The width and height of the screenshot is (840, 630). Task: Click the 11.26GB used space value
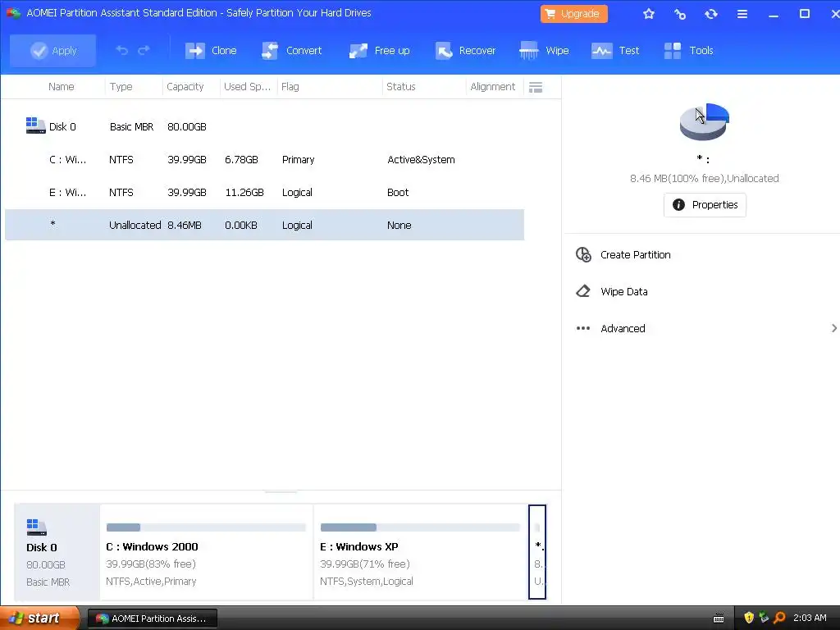244,192
